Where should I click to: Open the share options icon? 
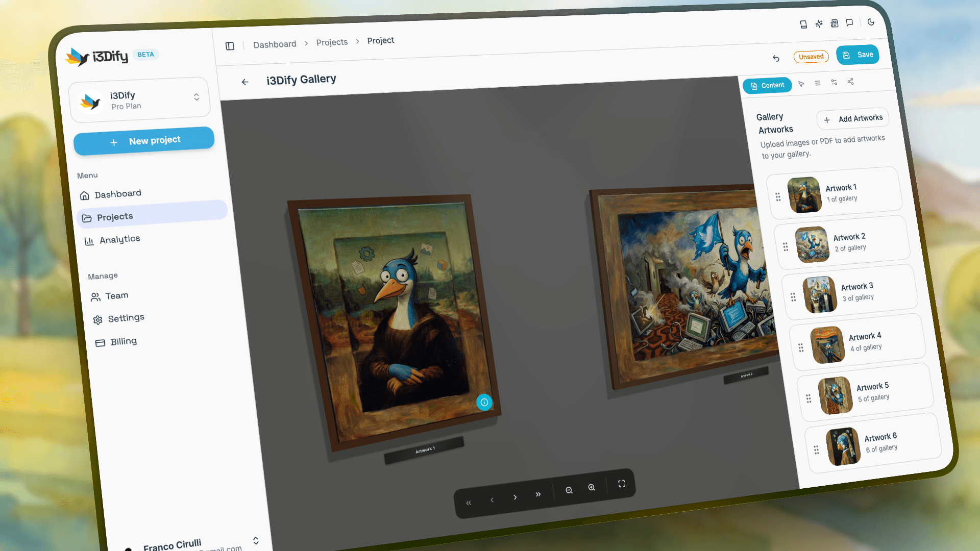(x=851, y=82)
